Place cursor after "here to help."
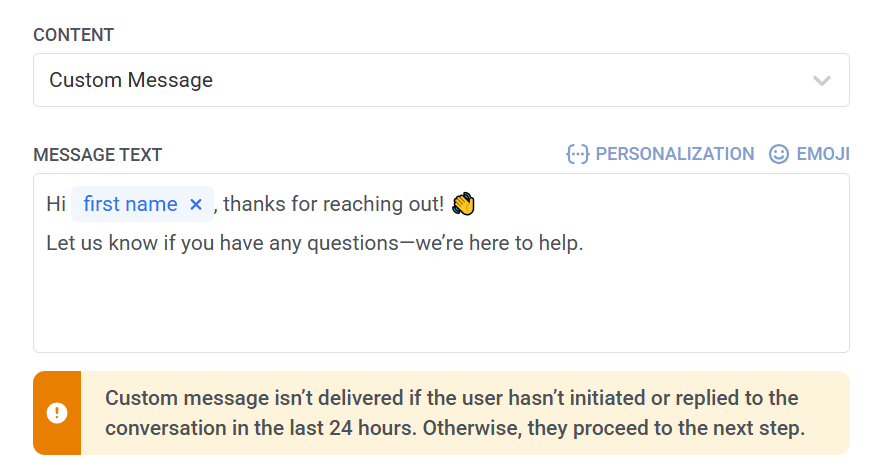This screenshot has height=476, width=880. pyautogui.click(x=584, y=243)
